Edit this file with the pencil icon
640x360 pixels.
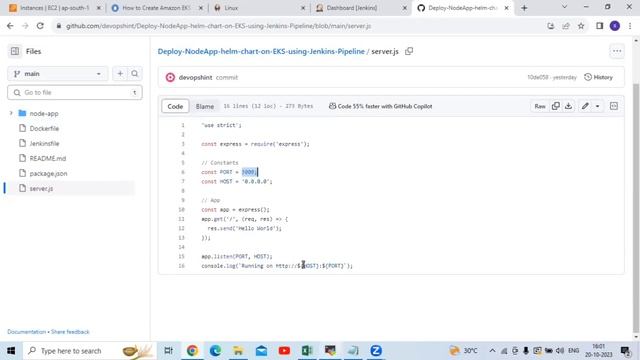pyautogui.click(x=585, y=106)
